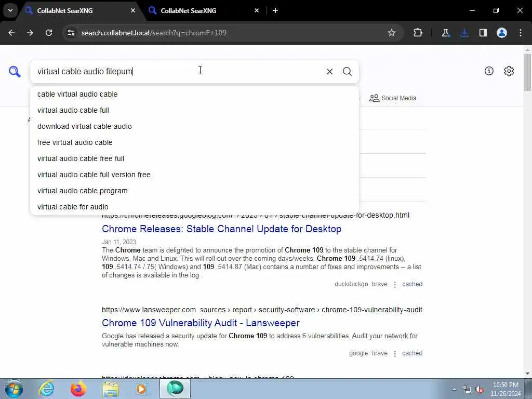The image size is (532, 399).
Task: Select suggestion 'virtual audio cable free full'
Action: 194,158
